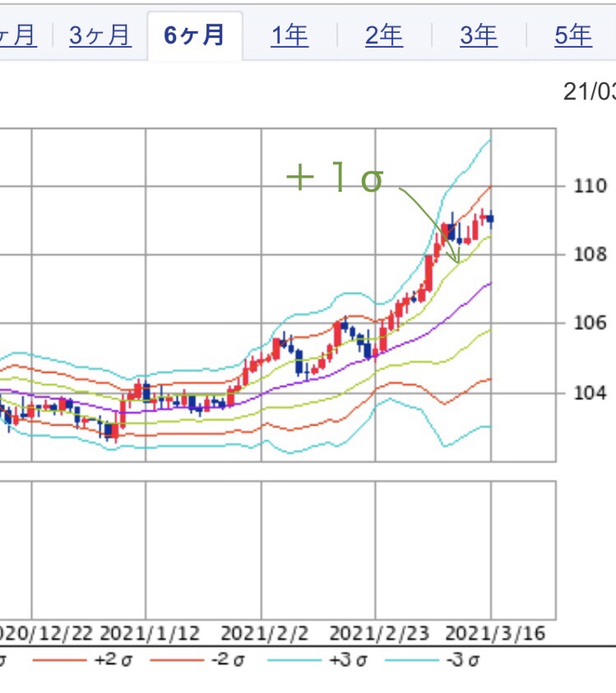Screen dimensions: 616x693
Task: Click the 106 price axis label
Action: tap(590, 323)
